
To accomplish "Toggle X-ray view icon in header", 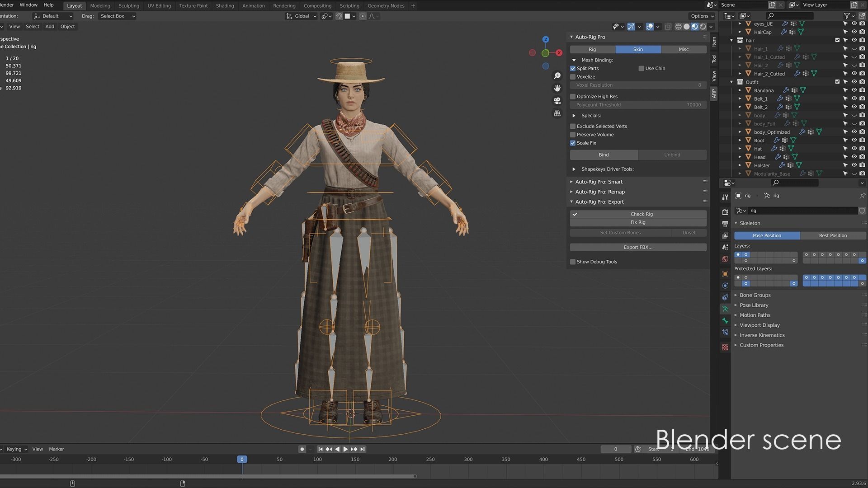I will click(668, 27).
